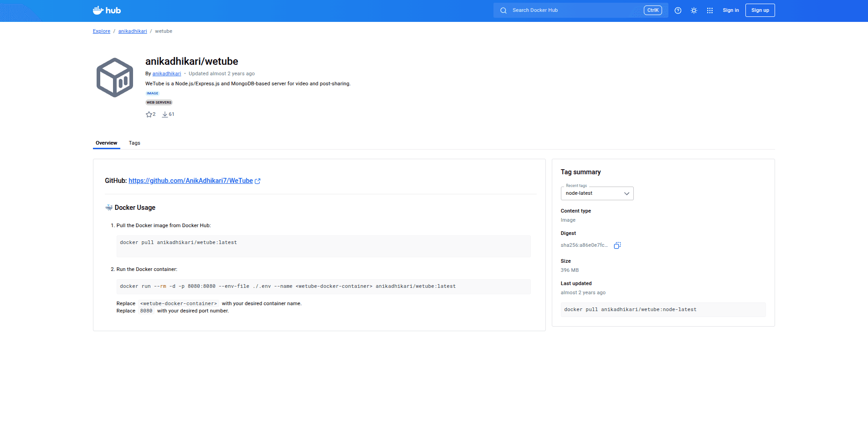
Task: Click the downloads count icon
Action: click(x=165, y=114)
